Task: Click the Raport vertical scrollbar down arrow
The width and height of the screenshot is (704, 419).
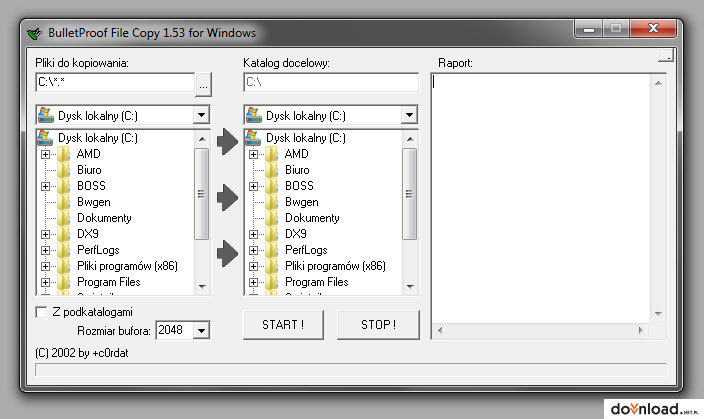Action: point(658,313)
